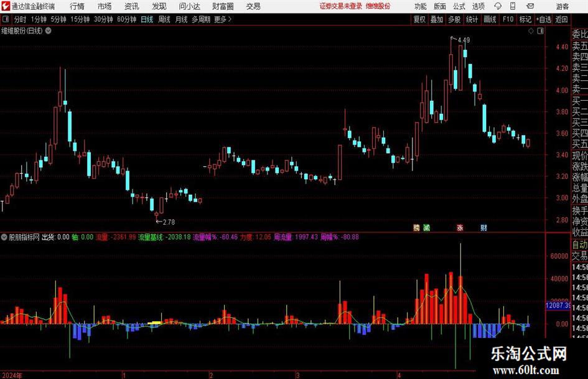The image size is (588, 379).
Task: Click the headset customer service icon
Action: [498, 6]
